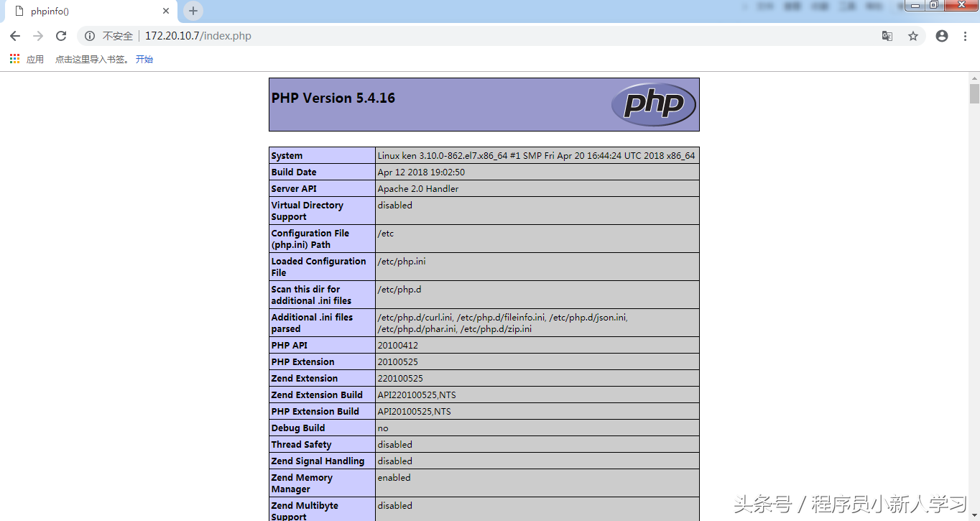
Task: Click the vertical scrollbar thumb
Action: point(974,94)
